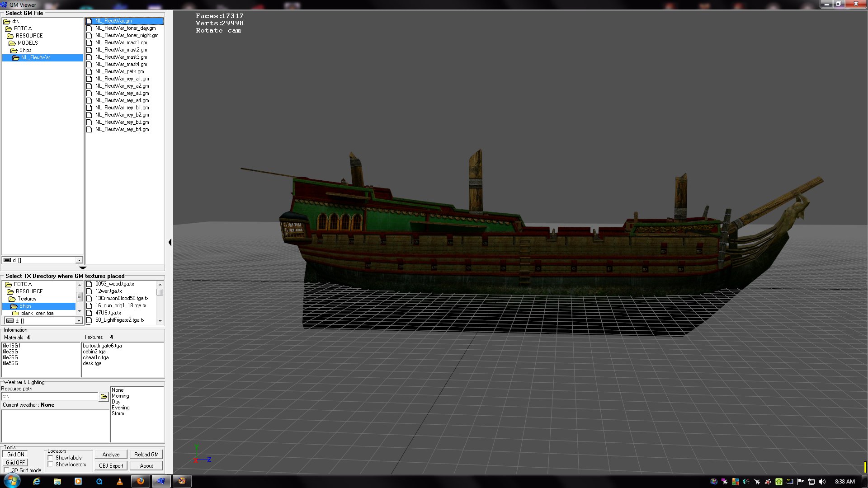Click the folder icon next to Textures
The image size is (868, 488).
click(x=12, y=299)
